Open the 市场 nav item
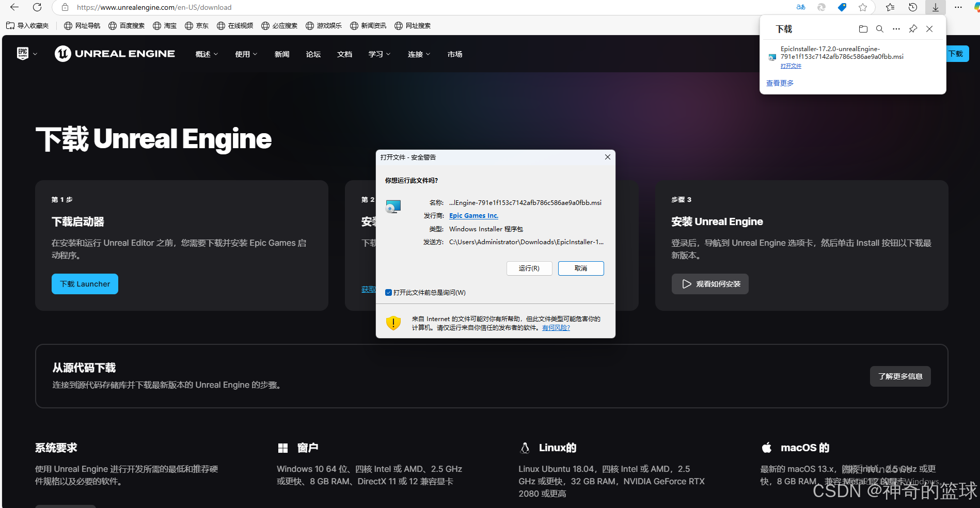 coord(455,54)
